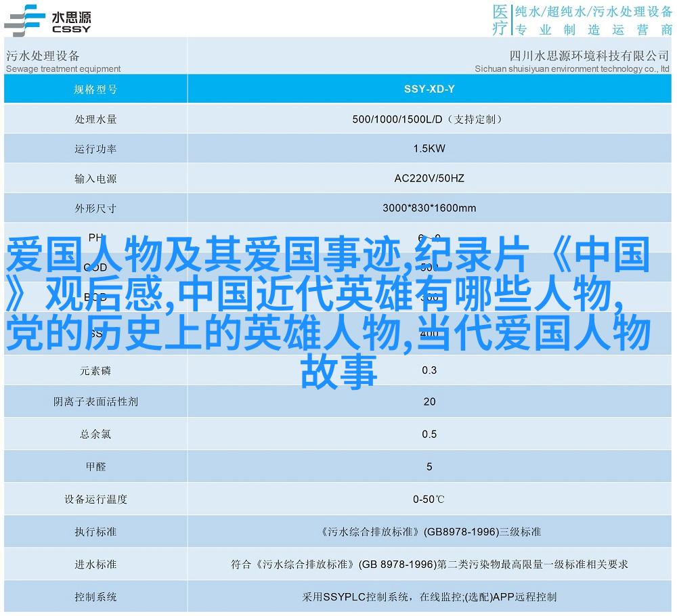Click the AC220V/50HZ value cell
The image size is (677, 616).
coord(429,178)
